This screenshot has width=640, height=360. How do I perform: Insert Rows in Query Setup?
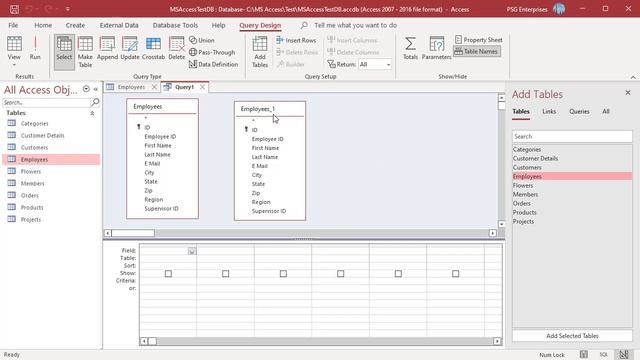296,40
